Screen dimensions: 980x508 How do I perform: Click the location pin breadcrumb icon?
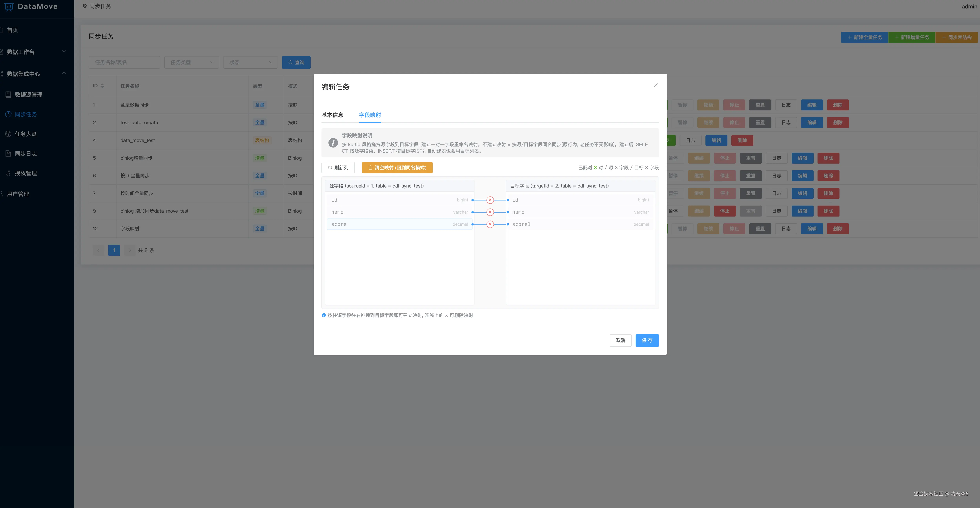(x=84, y=6)
